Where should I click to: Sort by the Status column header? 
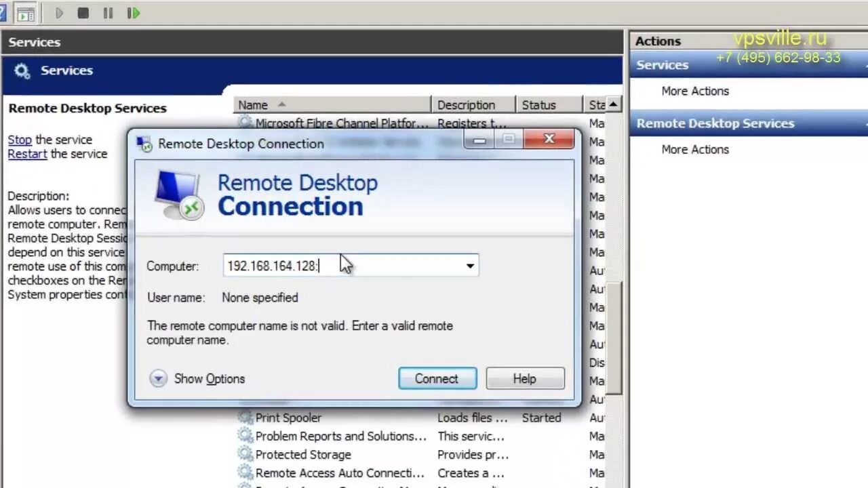coord(549,105)
